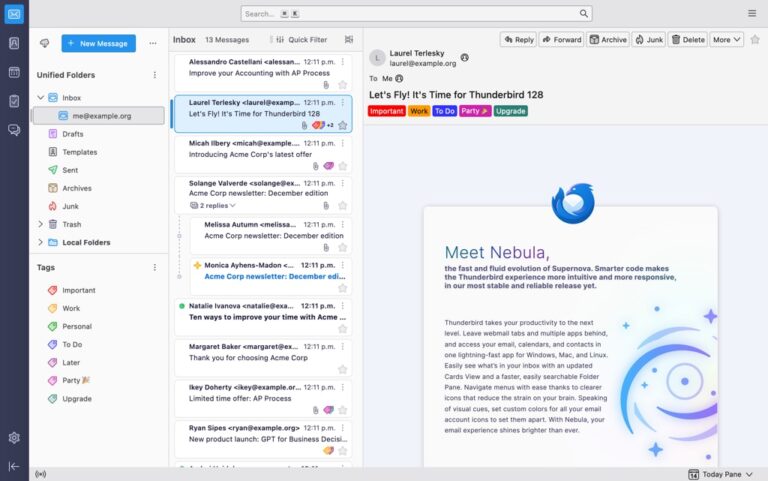Star the Margaret Baker message

coord(342,369)
